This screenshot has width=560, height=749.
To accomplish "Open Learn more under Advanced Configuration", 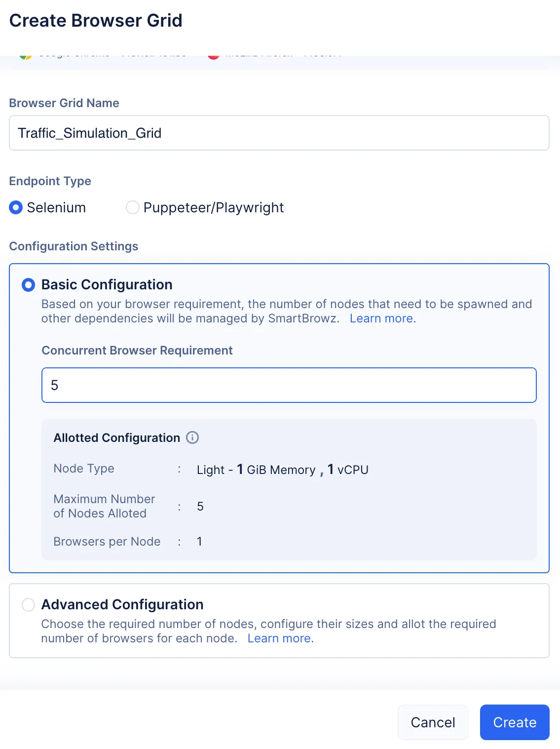I will click(280, 638).
